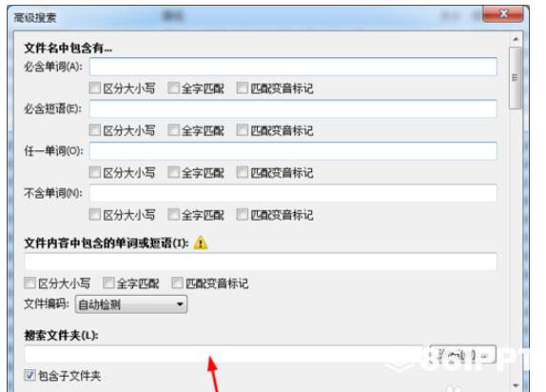Close the 高级搜索 dialog with the red X
This screenshot has width=546, height=392.
coord(503,14)
